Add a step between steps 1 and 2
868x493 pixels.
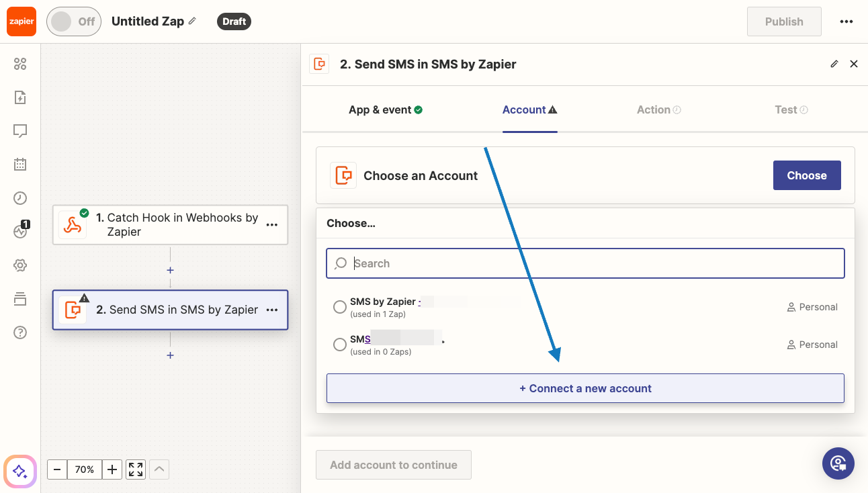tap(170, 270)
